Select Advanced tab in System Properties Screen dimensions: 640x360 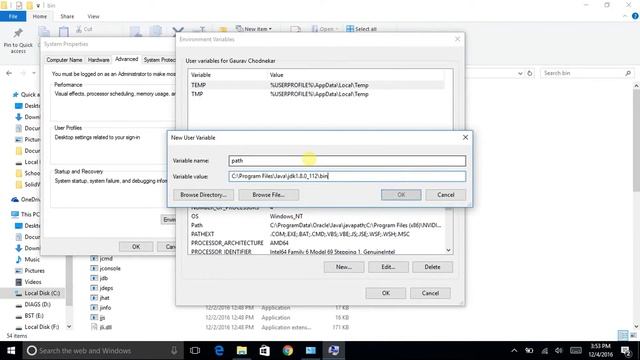click(x=127, y=59)
